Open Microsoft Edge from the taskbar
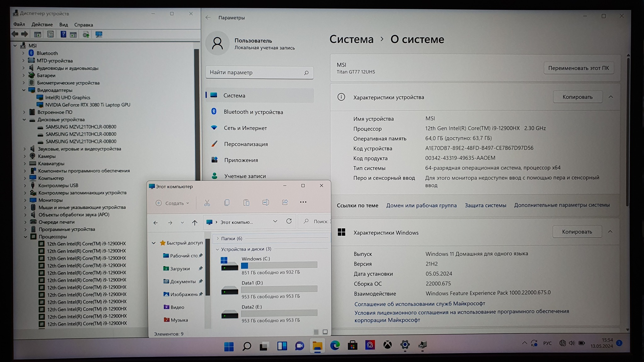The height and width of the screenshot is (362, 644). click(x=335, y=346)
